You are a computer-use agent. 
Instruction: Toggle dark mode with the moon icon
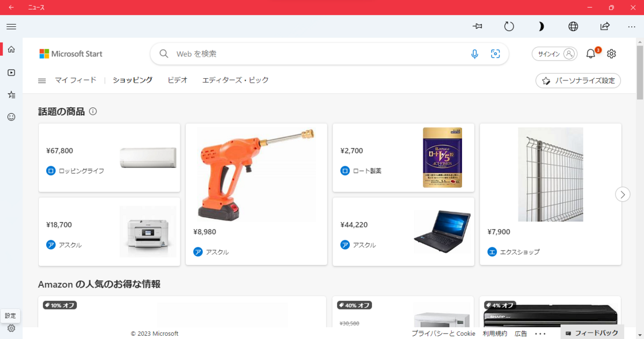tap(541, 26)
